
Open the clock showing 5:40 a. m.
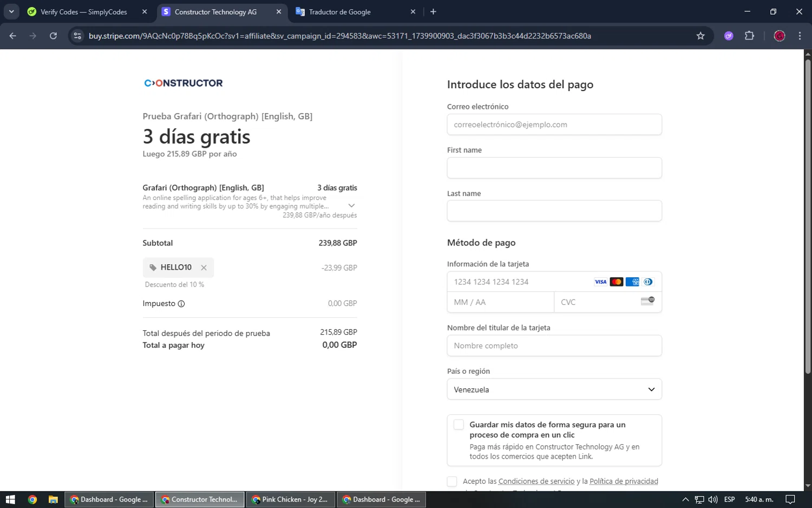759,499
